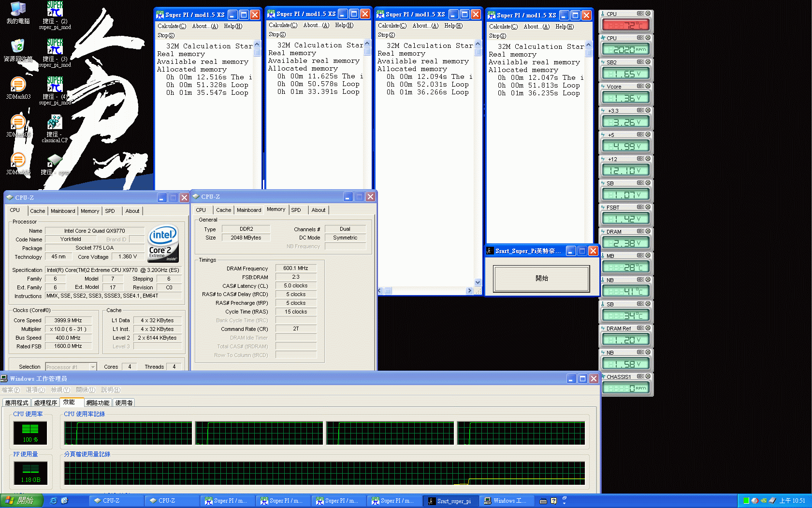The height and width of the screenshot is (508, 812).
Task: Switch to 應用程式 tab in Task Manager
Action: pyautogui.click(x=17, y=403)
